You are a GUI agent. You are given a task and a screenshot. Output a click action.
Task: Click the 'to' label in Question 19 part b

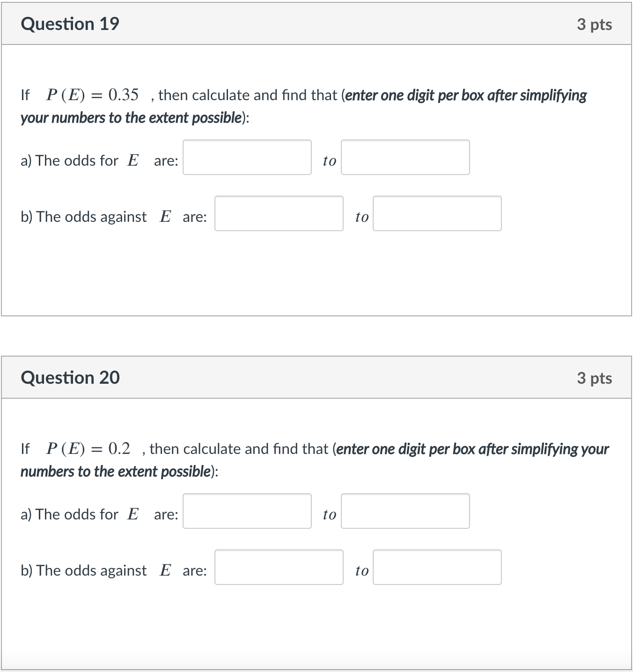(x=361, y=217)
